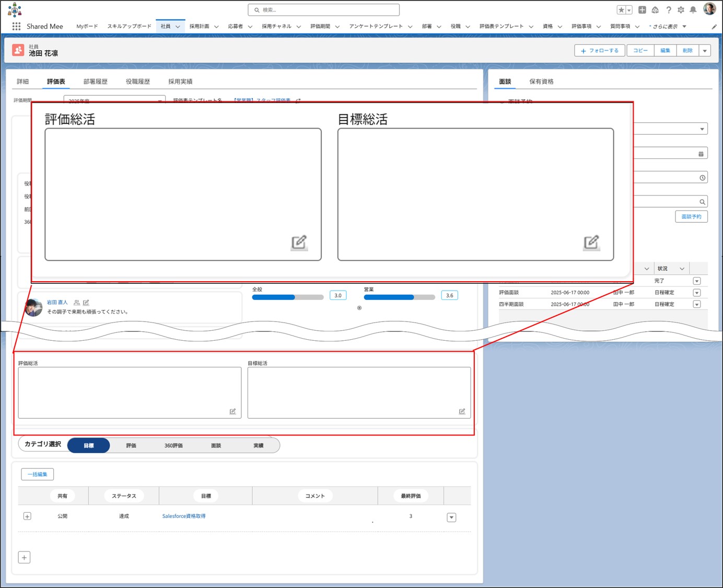Expand the 社員 navigation tab chevron

pyautogui.click(x=178, y=27)
